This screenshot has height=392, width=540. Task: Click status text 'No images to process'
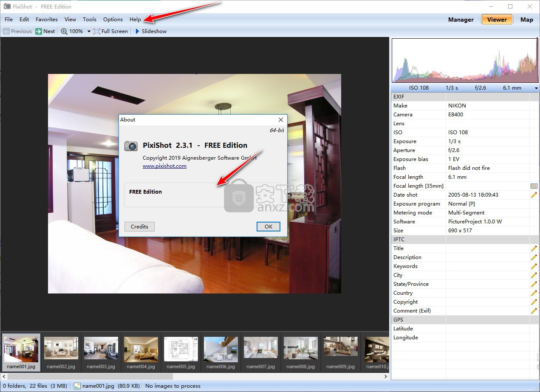173,386
